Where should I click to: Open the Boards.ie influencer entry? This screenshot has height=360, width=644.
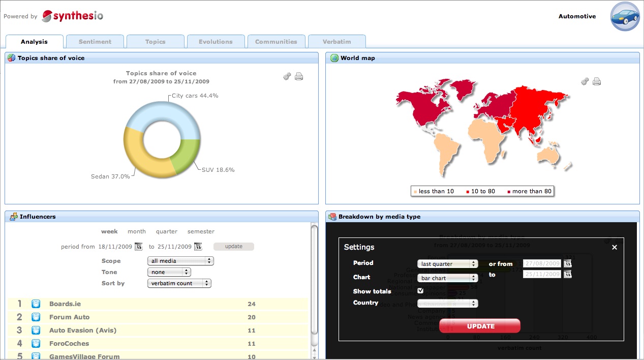tap(65, 304)
